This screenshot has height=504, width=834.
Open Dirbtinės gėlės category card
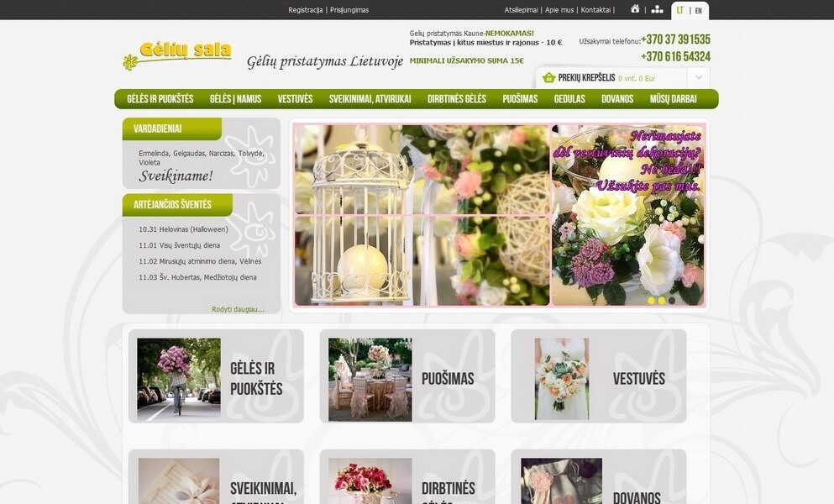click(407, 476)
